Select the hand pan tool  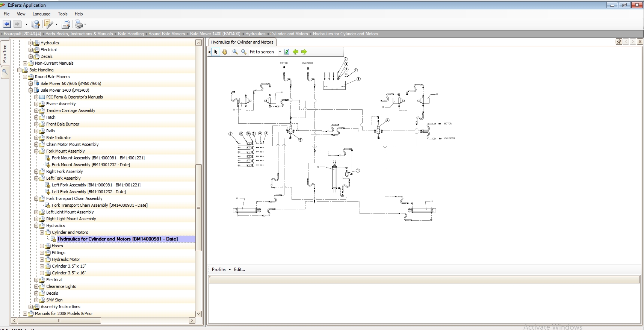224,52
